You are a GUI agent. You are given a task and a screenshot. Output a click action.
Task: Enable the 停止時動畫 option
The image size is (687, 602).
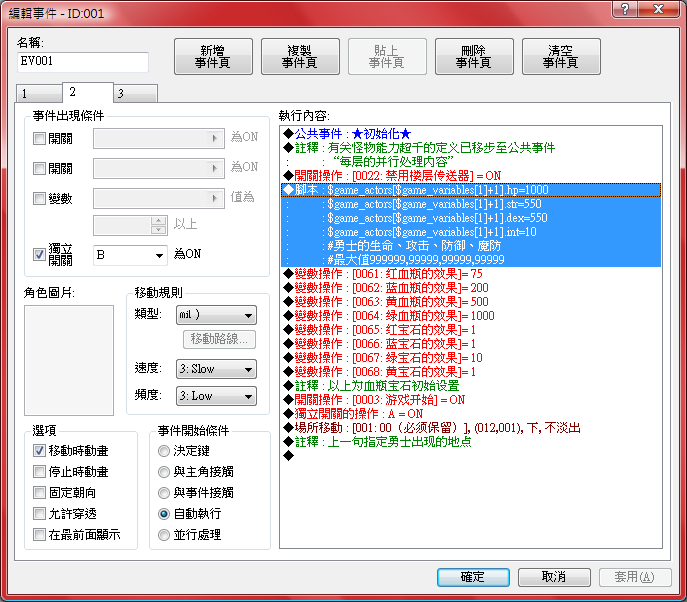[39, 471]
